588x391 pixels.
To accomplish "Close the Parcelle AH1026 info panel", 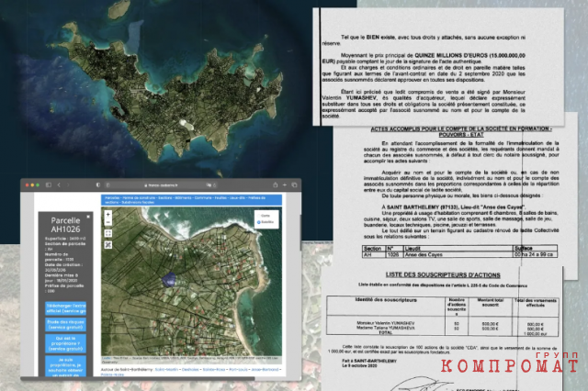I will (88, 217).
